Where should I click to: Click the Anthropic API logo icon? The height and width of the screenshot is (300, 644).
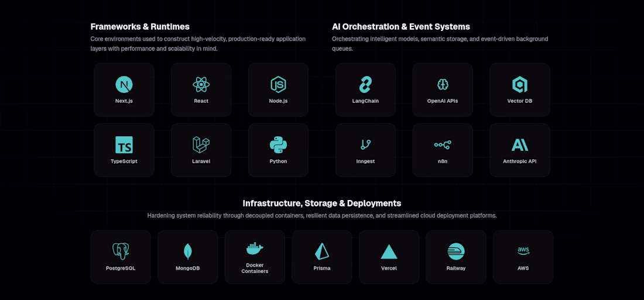click(x=520, y=145)
